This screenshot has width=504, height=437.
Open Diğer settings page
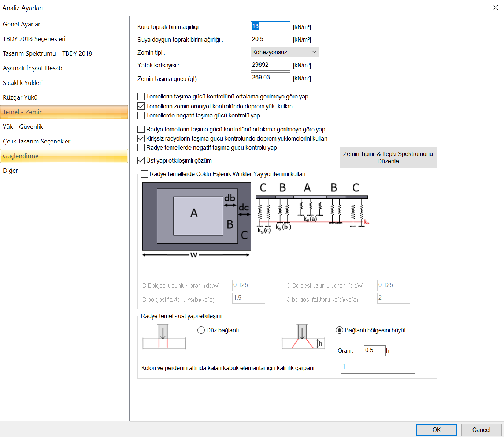(64, 171)
